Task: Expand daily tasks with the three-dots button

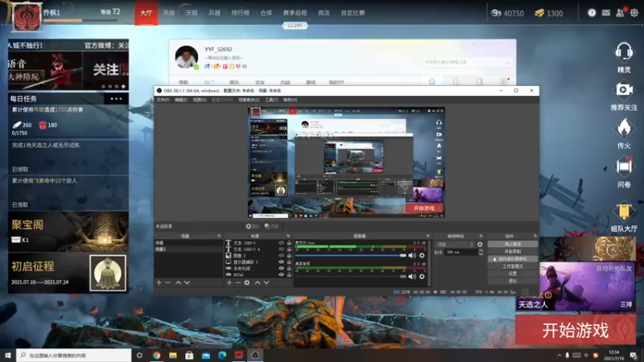Action: point(116,98)
